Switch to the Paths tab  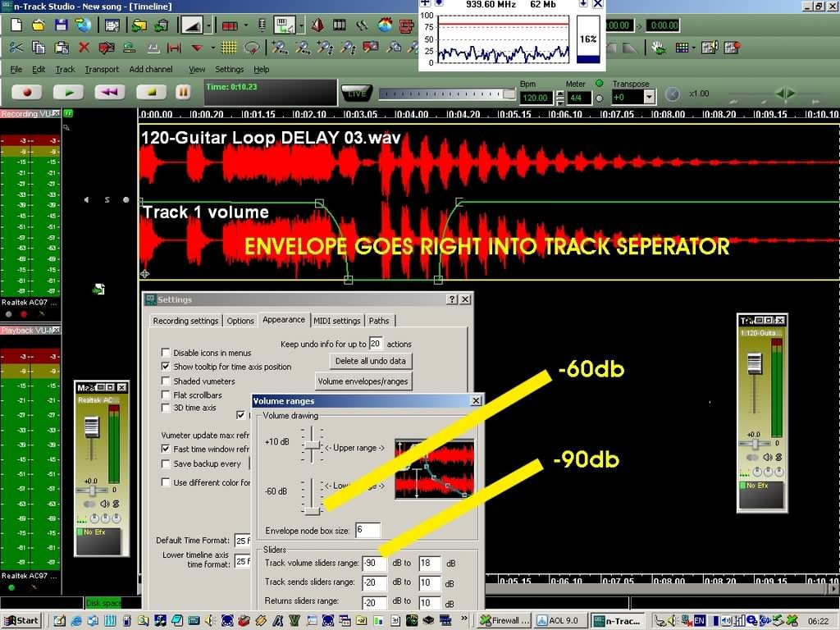point(379,321)
